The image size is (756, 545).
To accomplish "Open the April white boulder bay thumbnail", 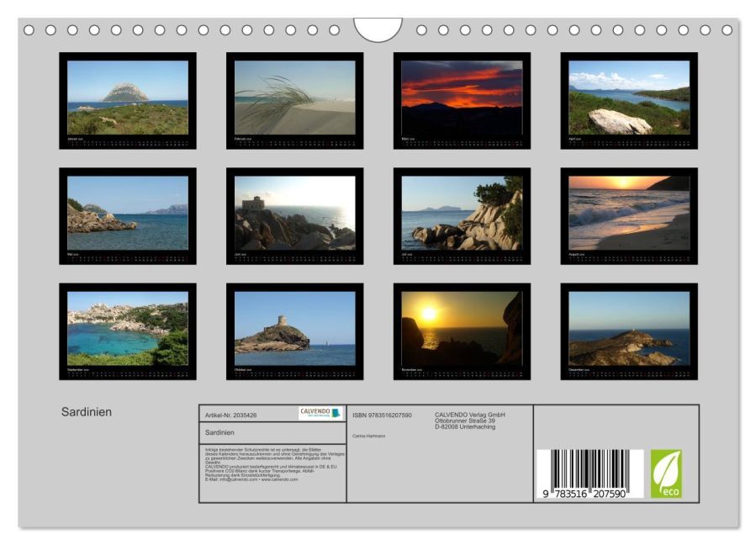I will point(629,101).
